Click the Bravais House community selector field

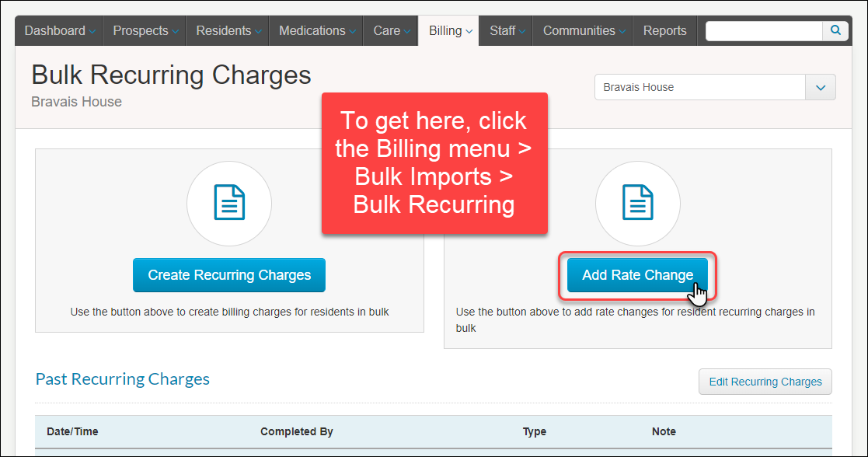point(699,88)
